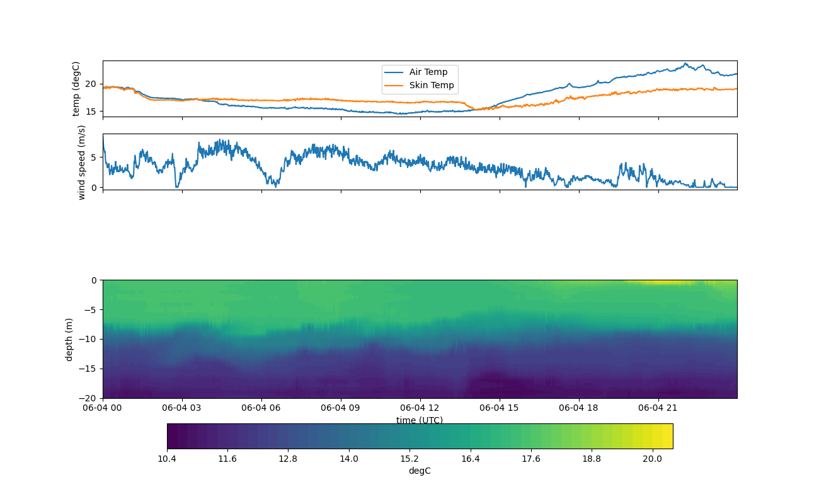Screen dimensions: 819x504
Task: Click the 12.8 colorbar tick label
Action: coord(288,459)
